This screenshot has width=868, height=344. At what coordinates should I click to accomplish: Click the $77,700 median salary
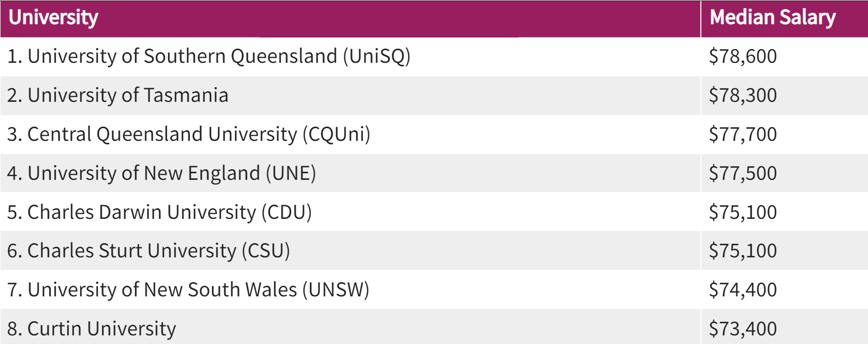point(743,134)
